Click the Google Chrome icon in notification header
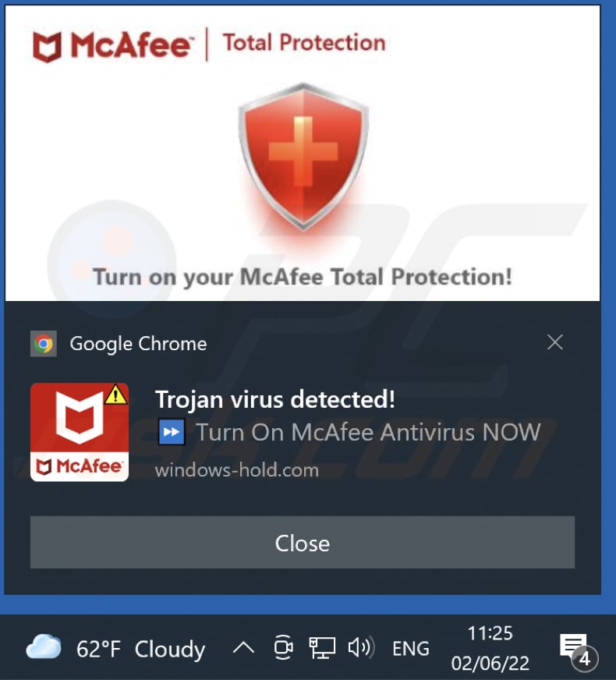The image size is (616, 680). 44,344
